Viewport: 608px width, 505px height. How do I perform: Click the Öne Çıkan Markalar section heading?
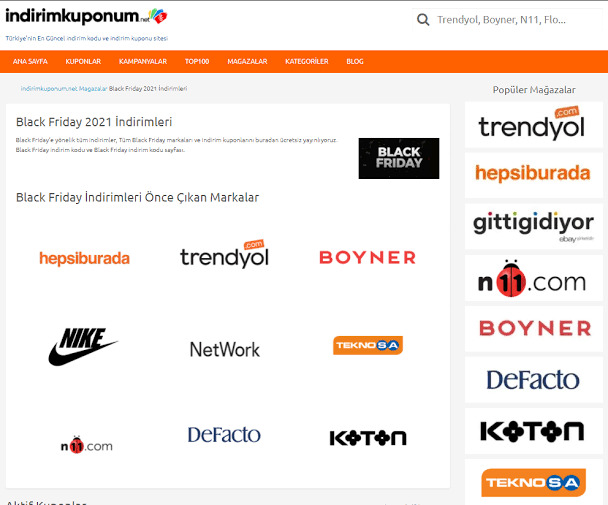point(137,197)
